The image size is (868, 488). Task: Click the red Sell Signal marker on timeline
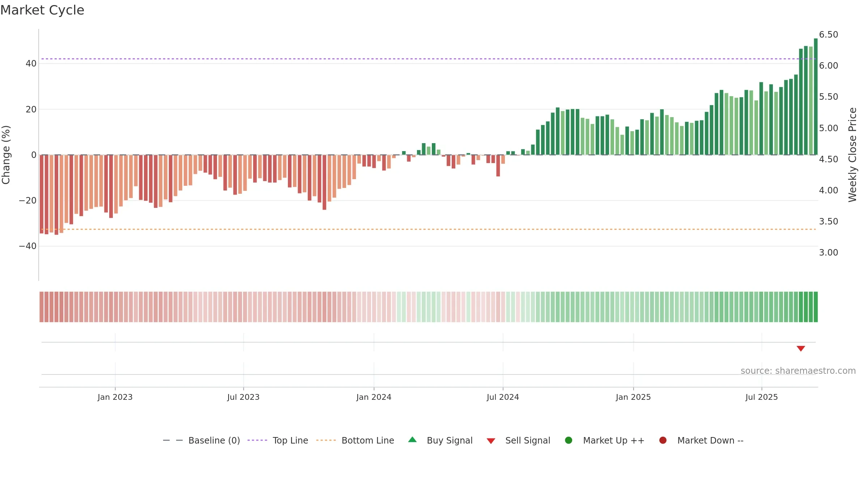801,348
